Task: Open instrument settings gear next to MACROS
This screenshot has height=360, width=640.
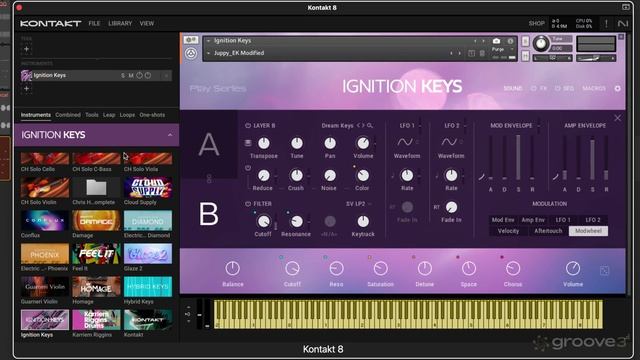Action: [x=618, y=88]
